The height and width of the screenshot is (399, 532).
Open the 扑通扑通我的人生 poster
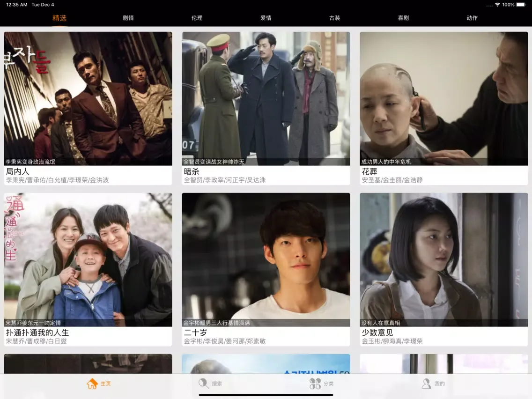tap(88, 259)
